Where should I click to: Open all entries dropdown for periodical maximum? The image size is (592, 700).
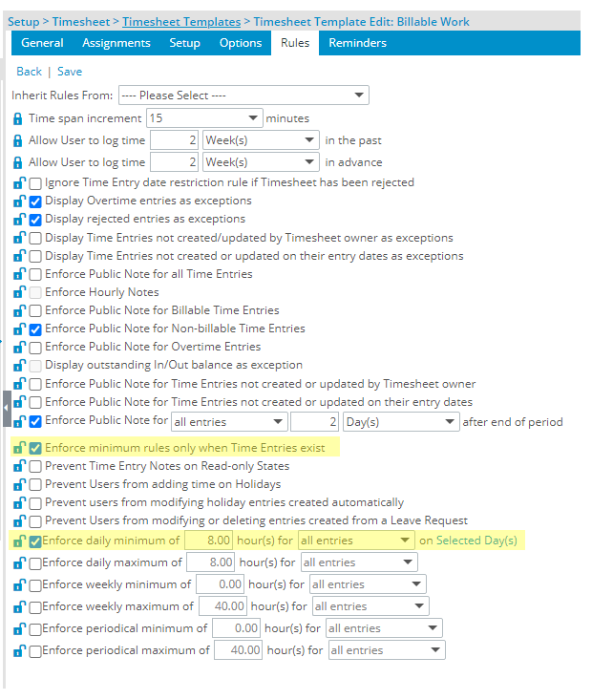click(387, 650)
